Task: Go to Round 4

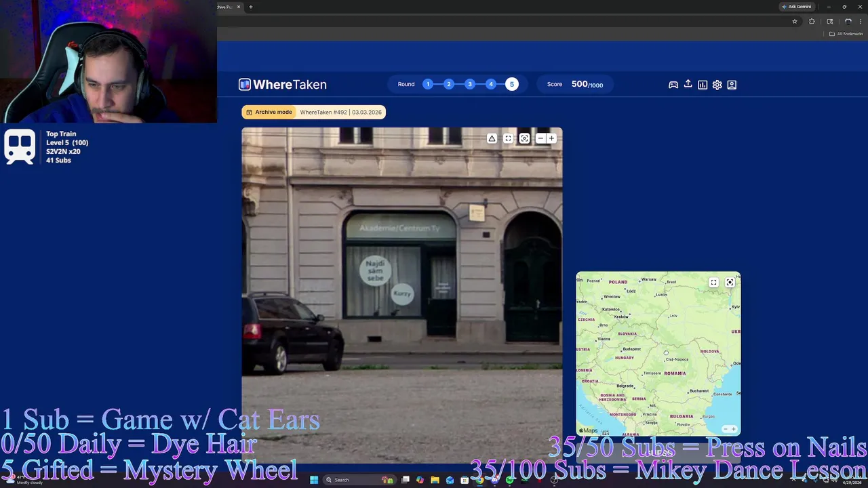Action: [x=491, y=84]
